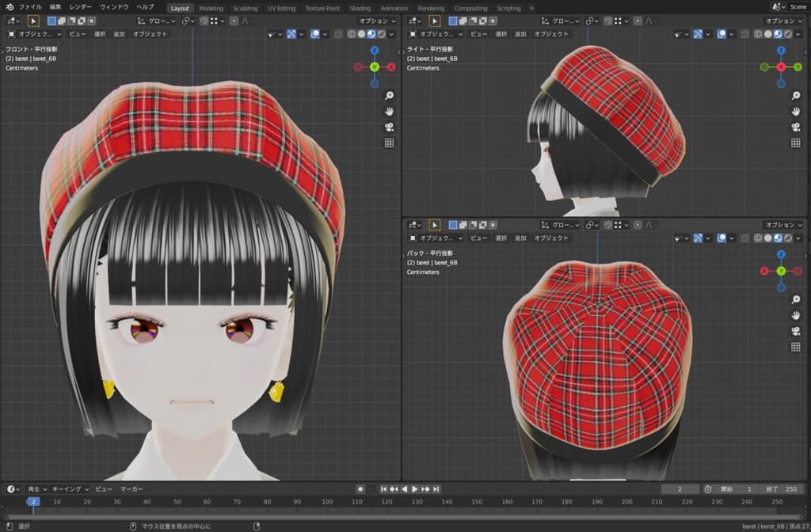Click the add workspace plus icon

531,8
